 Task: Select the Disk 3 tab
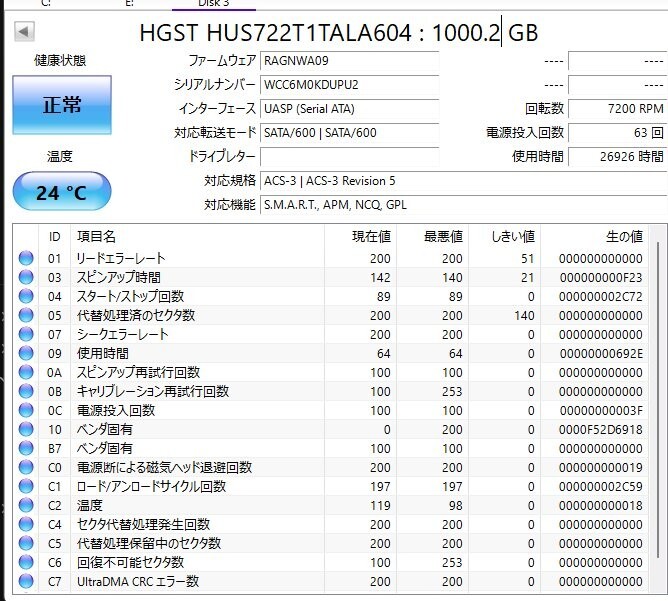tap(214, 3)
